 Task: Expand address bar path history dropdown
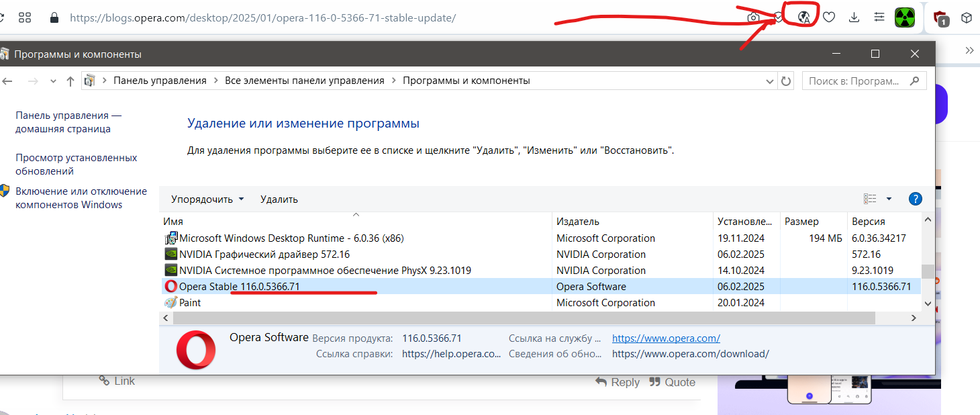(770, 81)
